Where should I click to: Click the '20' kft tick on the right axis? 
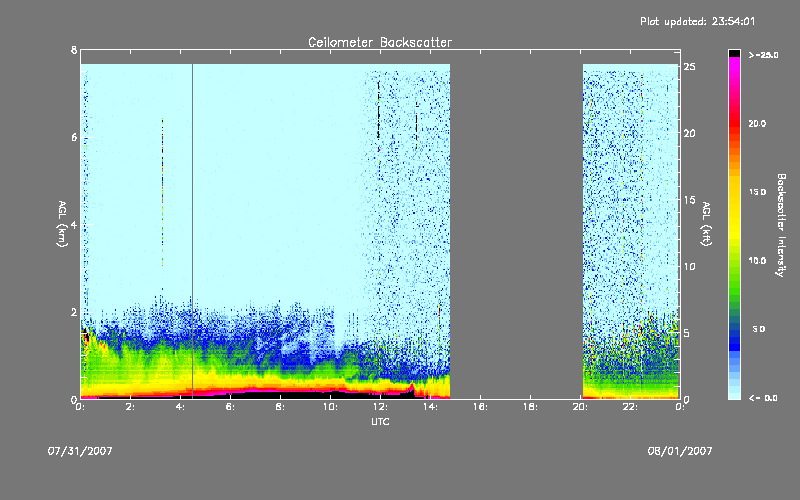coord(690,133)
